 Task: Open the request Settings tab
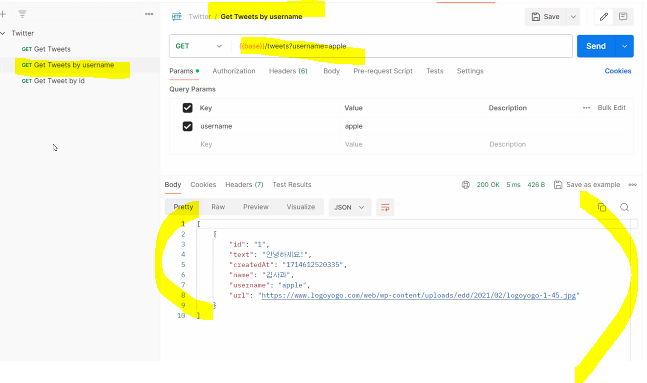pyautogui.click(x=470, y=71)
